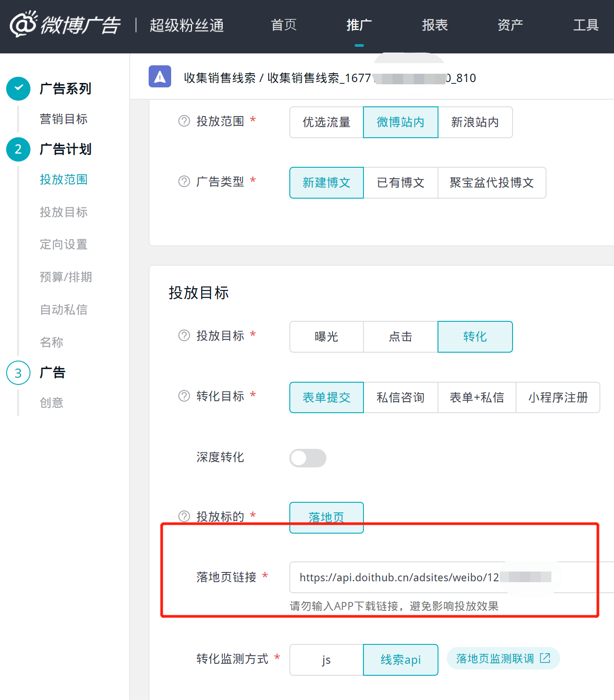Pick 私信咨询 conversion goal
The height and width of the screenshot is (700, 614).
(x=401, y=398)
